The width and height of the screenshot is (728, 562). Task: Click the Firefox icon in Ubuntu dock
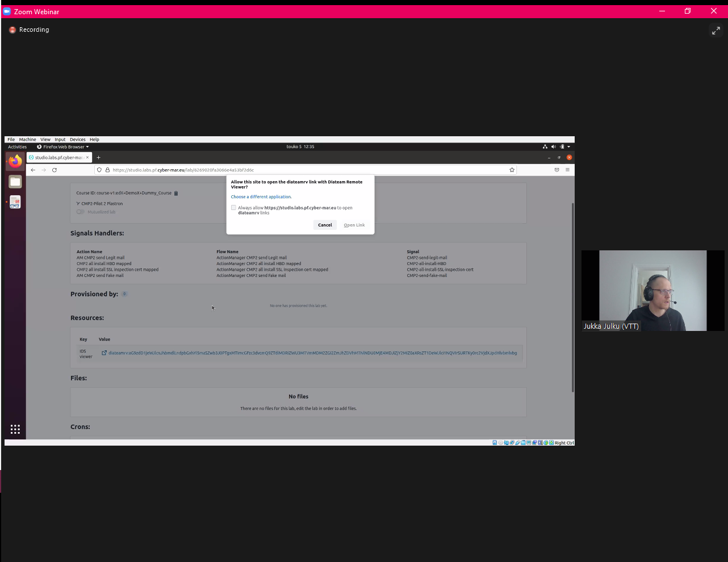15,161
